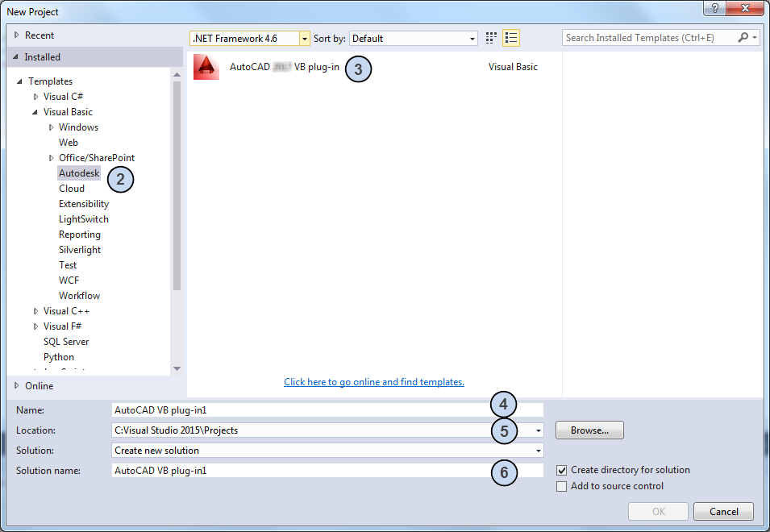The image size is (770, 532).
Task: Click the OK button
Action: (658, 511)
